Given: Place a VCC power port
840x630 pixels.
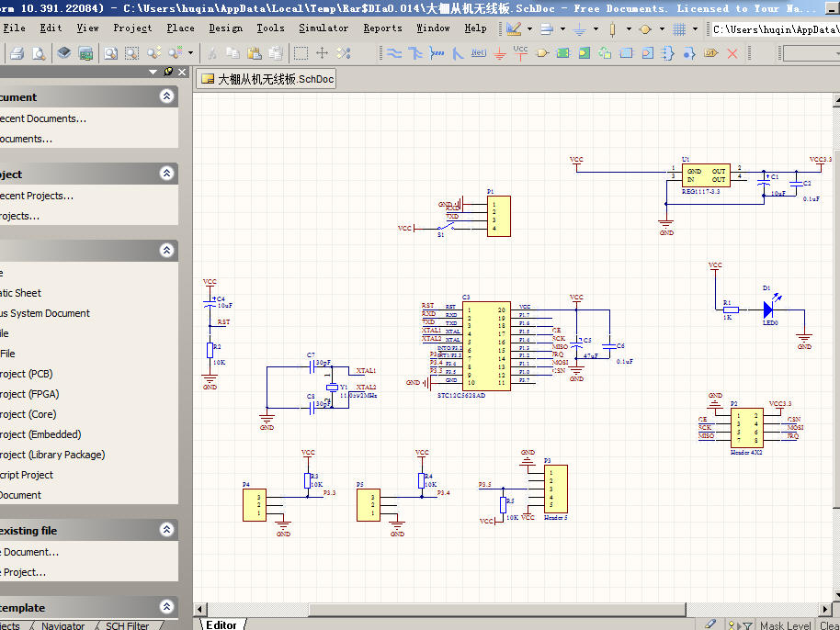Looking at the screenshot, I should pos(520,52).
